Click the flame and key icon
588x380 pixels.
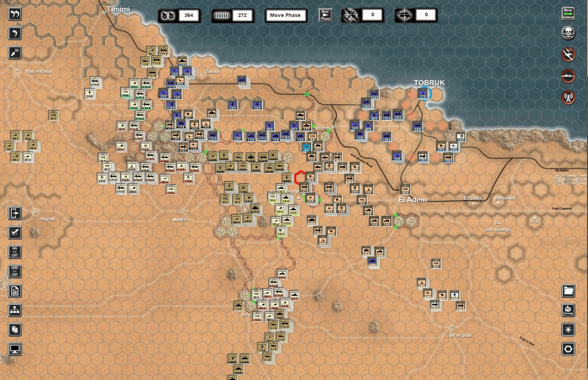(568, 310)
